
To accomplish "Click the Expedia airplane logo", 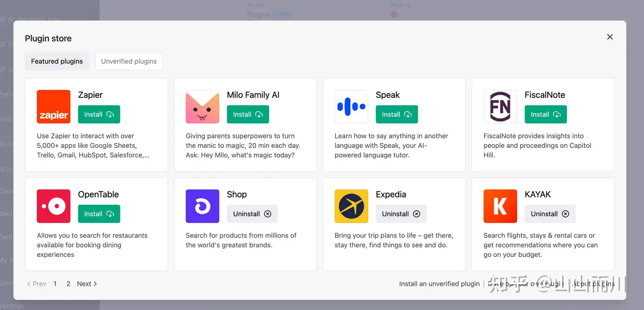I will (x=352, y=206).
